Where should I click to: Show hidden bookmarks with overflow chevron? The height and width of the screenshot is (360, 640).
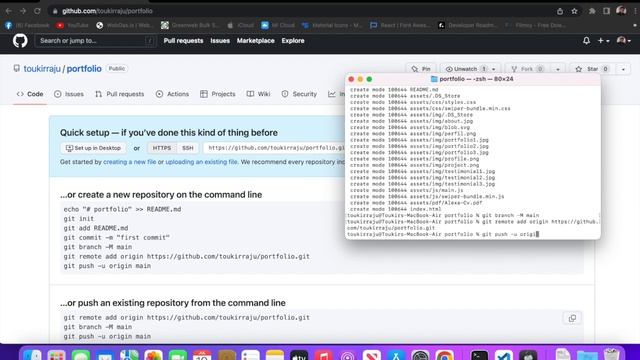pyautogui.click(x=634, y=25)
